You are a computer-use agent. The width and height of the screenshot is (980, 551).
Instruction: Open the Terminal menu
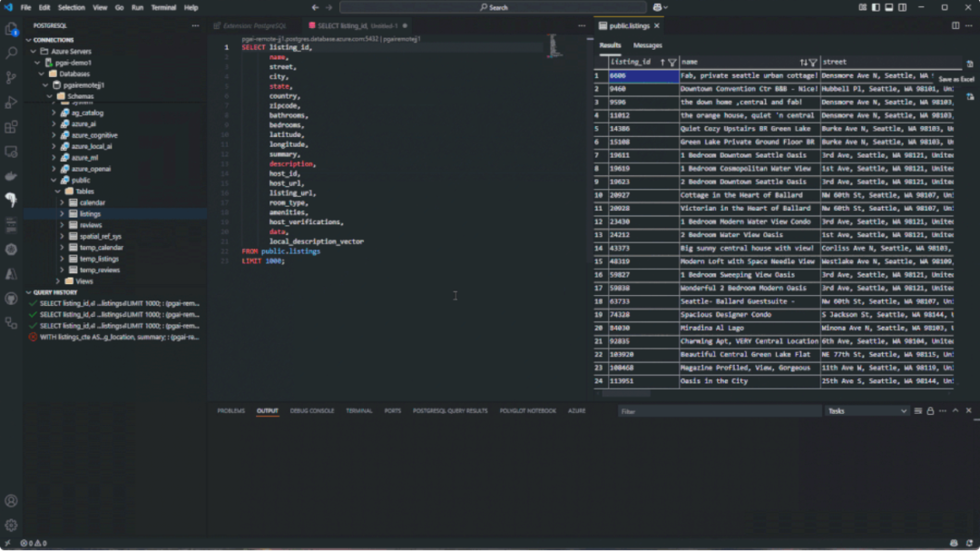[x=163, y=7]
